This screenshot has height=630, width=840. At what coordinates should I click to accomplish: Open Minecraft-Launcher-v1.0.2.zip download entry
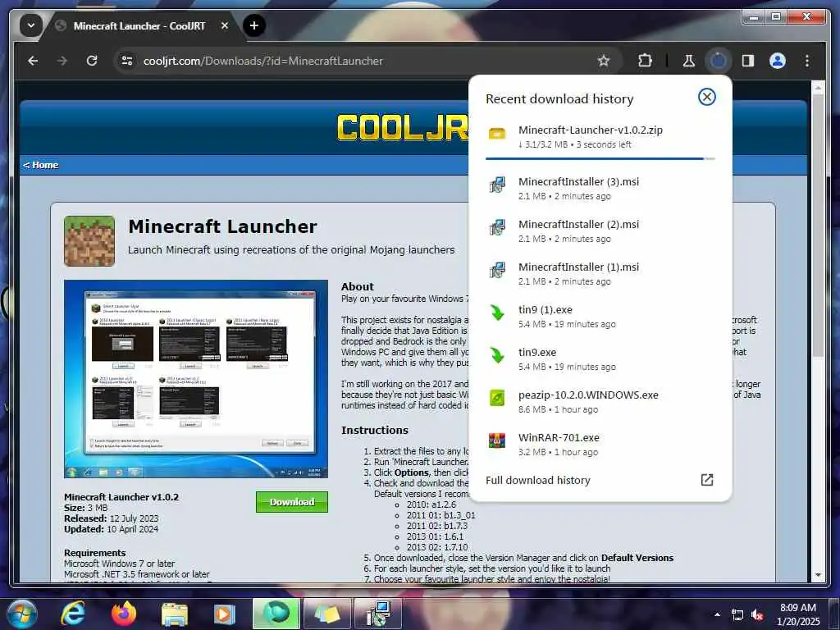(600, 137)
